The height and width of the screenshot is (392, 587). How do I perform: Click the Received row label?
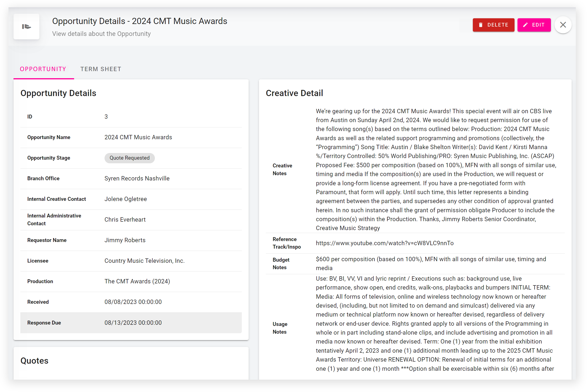pos(38,302)
